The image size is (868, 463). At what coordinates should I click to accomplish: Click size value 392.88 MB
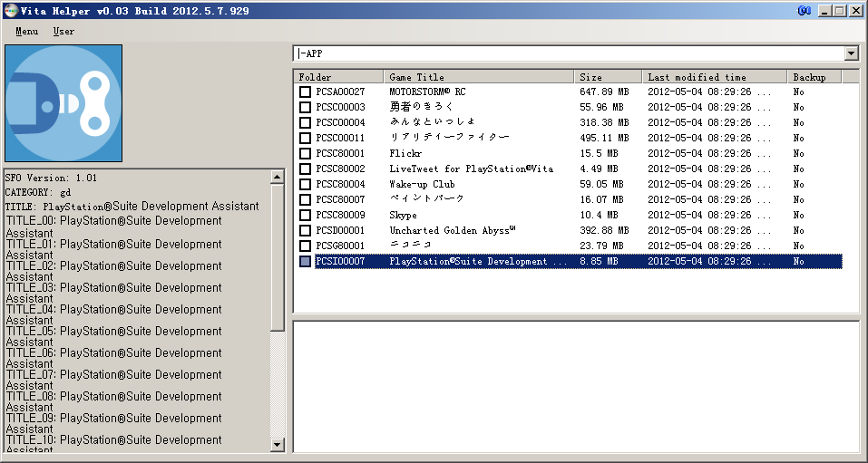click(604, 230)
